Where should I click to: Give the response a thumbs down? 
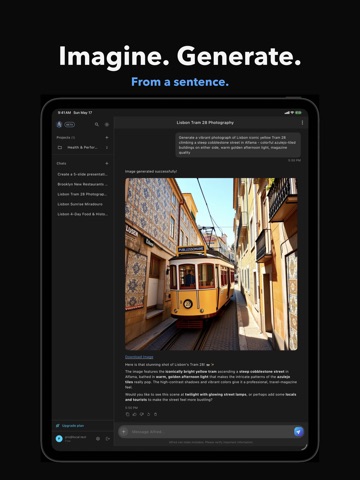[141, 414]
